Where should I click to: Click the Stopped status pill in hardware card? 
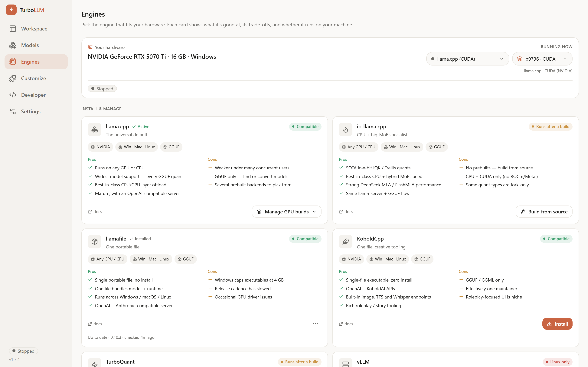tap(102, 89)
